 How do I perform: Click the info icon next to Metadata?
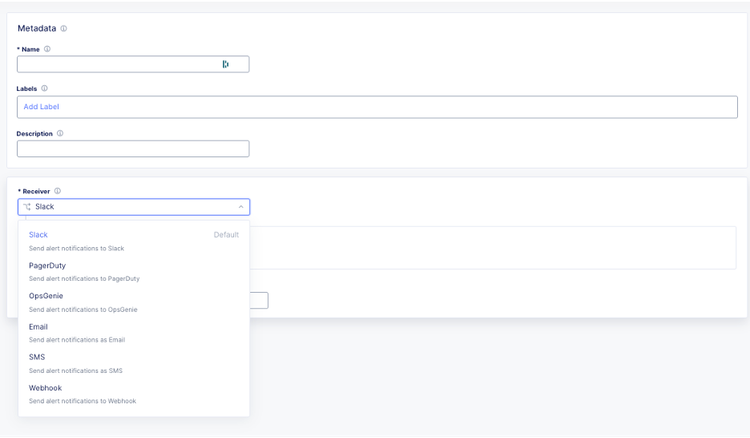[x=64, y=29]
